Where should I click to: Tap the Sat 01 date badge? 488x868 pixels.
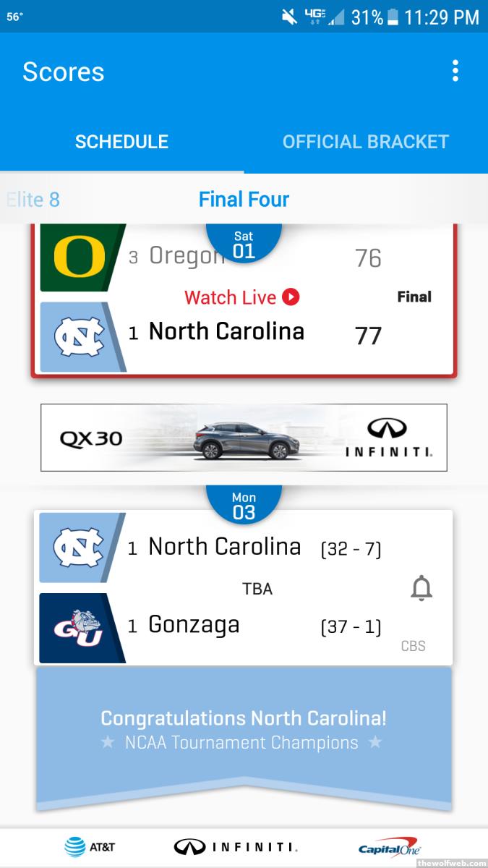pos(244,246)
